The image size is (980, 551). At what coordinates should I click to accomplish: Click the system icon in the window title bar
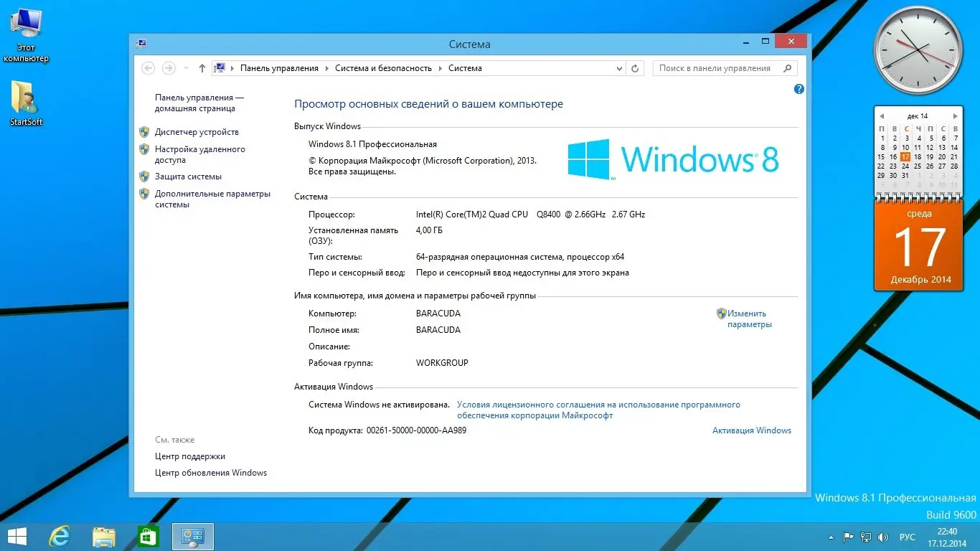[x=141, y=44]
